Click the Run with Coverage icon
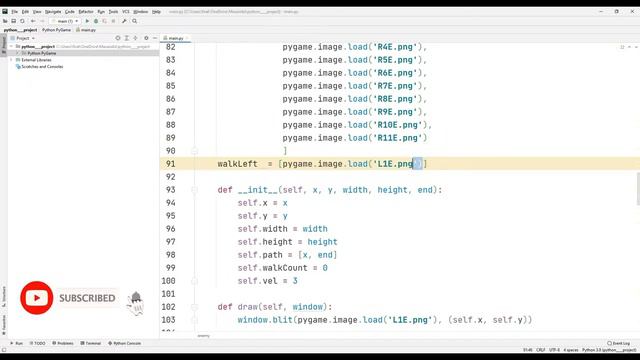The width and height of the screenshot is (640, 360). pyautogui.click(x=104, y=21)
